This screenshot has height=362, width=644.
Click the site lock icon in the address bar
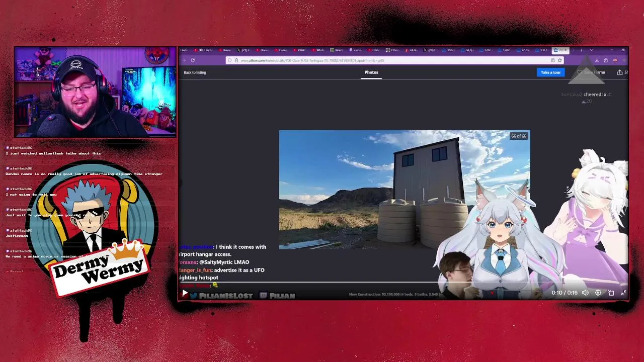[x=236, y=60]
